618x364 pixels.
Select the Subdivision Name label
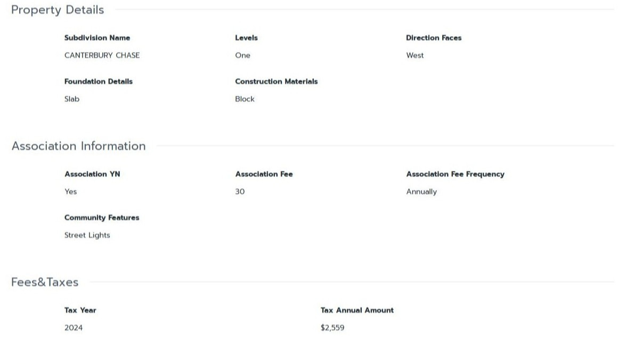(97, 38)
